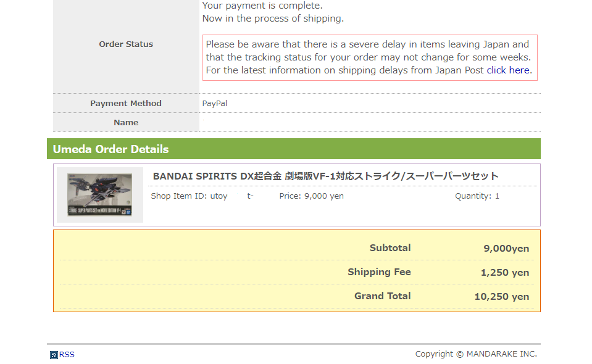Click the Grand Total label
592x364 pixels.
tap(383, 296)
